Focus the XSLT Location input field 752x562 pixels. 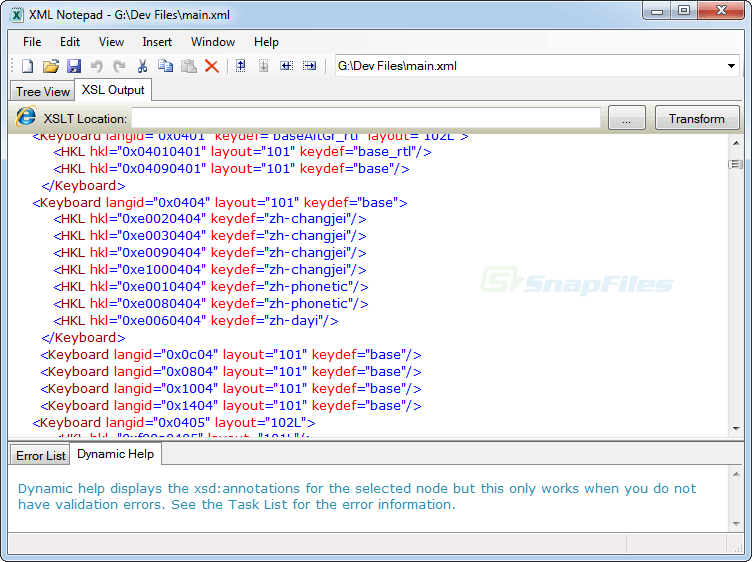365,118
